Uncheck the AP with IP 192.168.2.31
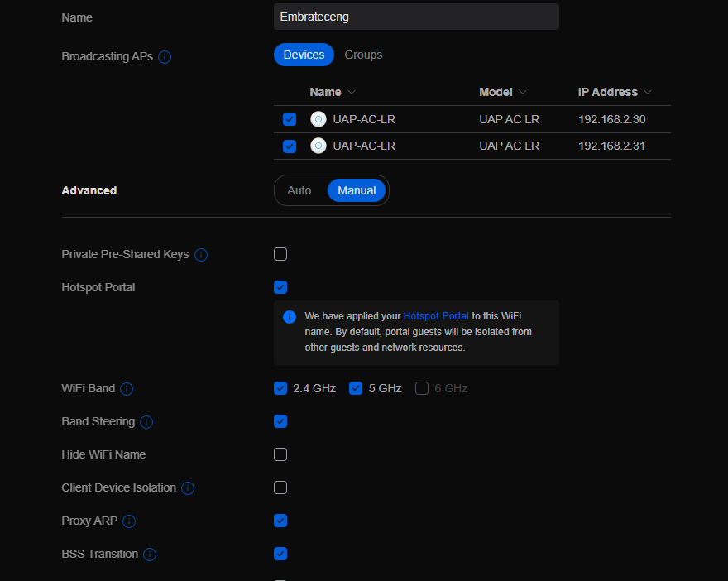Screen dimensions: 728x581 coord(289,146)
